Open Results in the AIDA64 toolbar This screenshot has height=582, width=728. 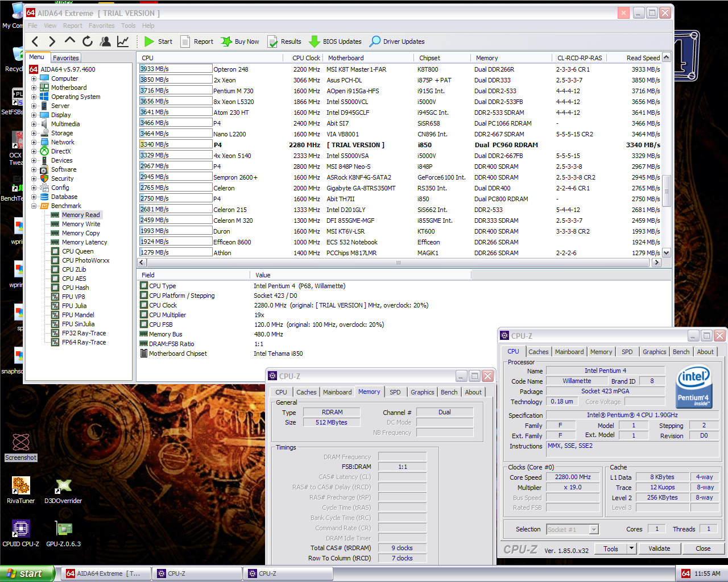(284, 41)
